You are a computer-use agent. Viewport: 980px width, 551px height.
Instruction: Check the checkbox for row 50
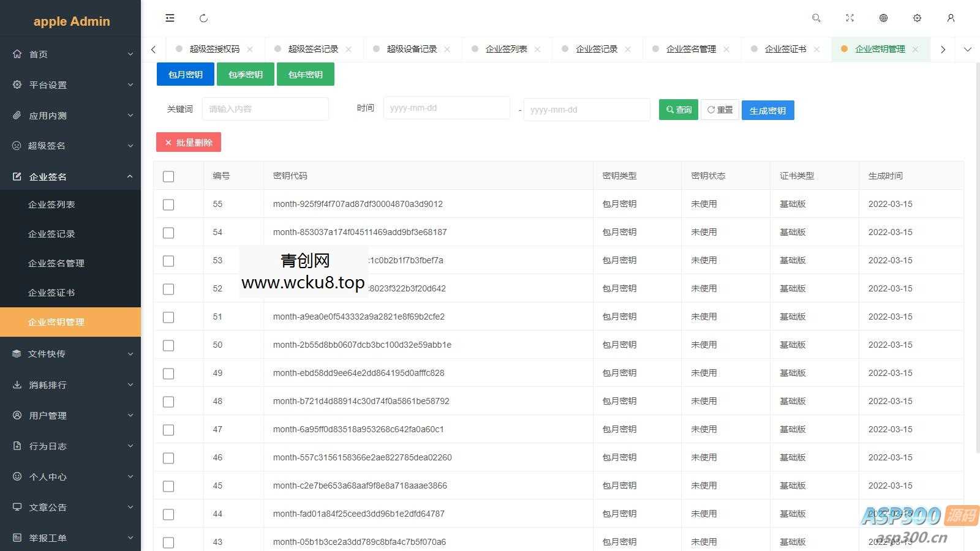[168, 345]
